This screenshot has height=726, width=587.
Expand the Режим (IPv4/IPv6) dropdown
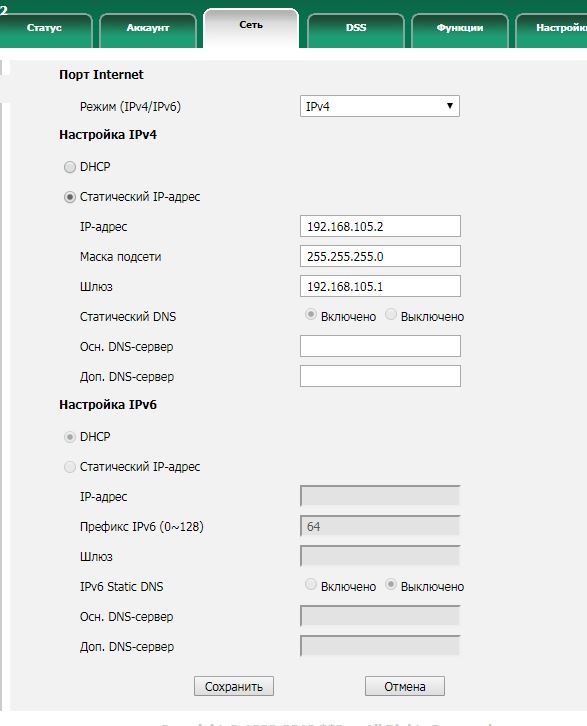pyautogui.click(x=380, y=106)
